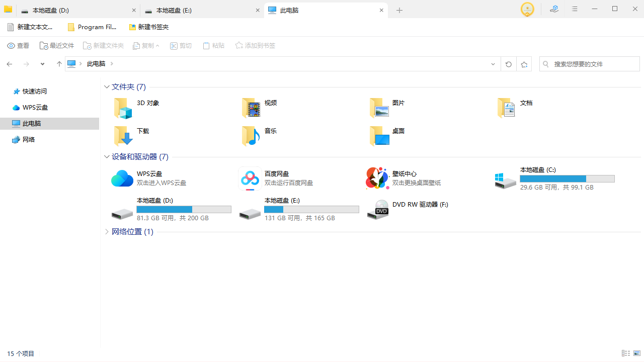644x362 pixels.
Task: Open the 查看 (View) tool in toolbar
Action: pos(18,46)
